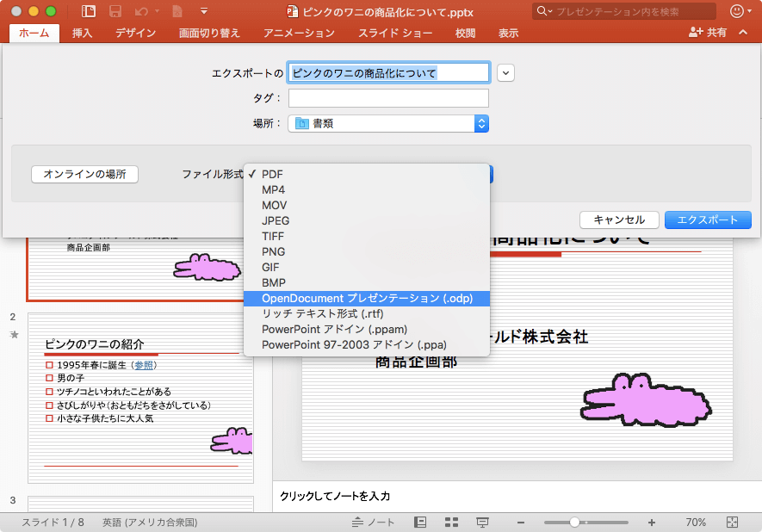Click the 70% zoom level
Screen dimensions: 762x532
696,523
